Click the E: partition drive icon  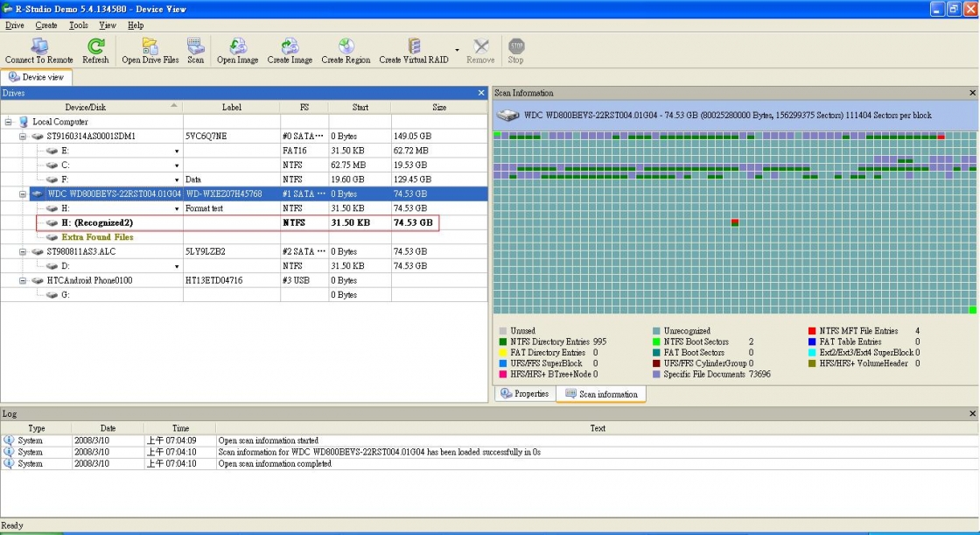[52, 151]
